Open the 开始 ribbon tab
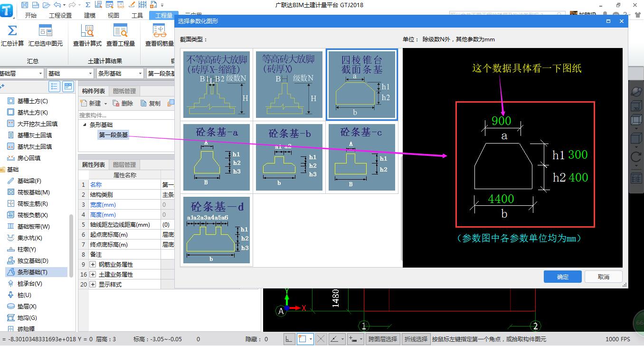Image resolution: width=644 pixels, height=346 pixels. (x=30, y=15)
